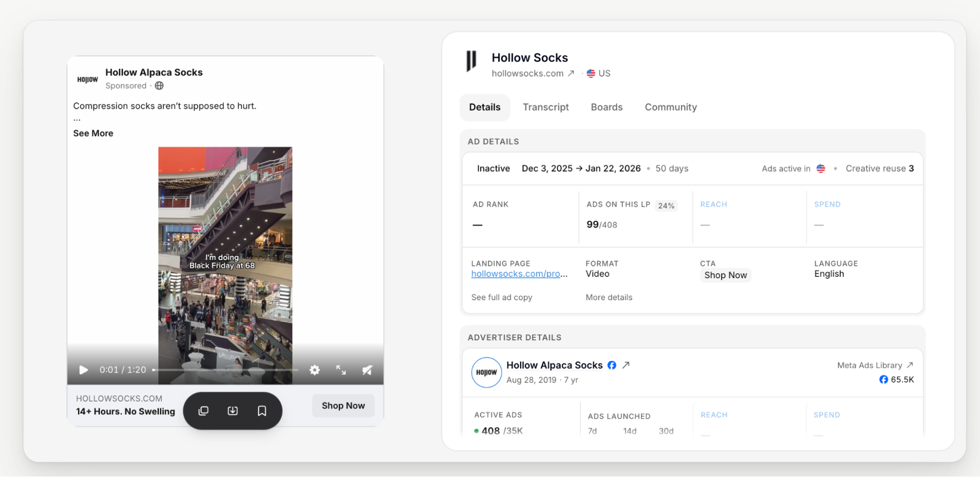Click Hollow Alpaca Socks ad title

(x=154, y=72)
